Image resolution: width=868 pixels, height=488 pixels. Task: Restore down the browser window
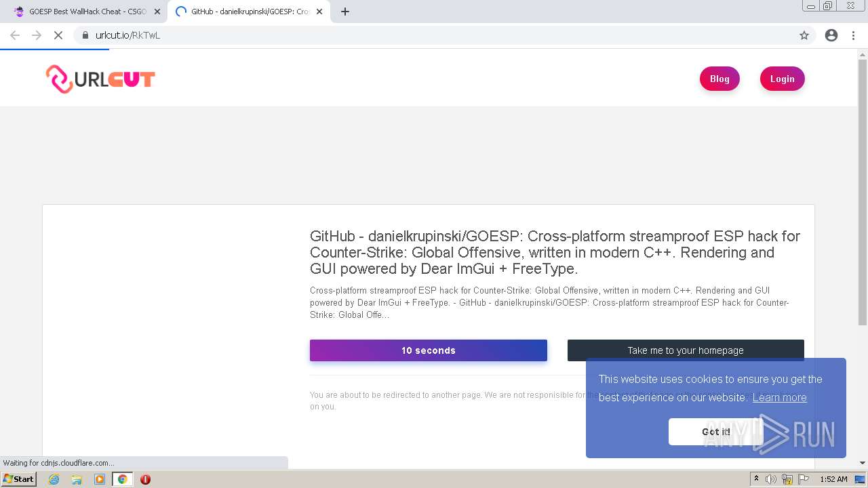click(x=827, y=6)
